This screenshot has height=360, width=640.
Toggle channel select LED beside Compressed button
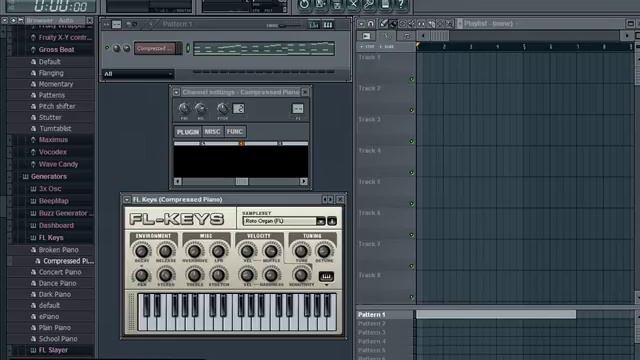[x=188, y=48]
